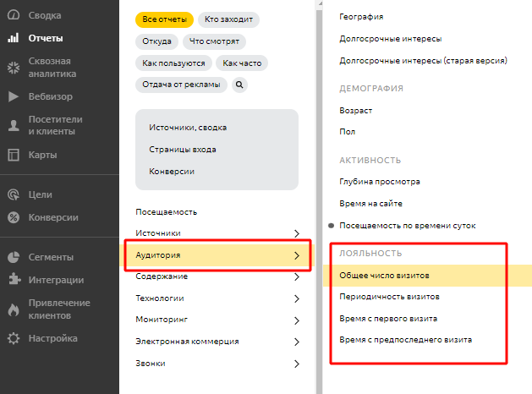
Task: Expand the Источники submenu arrow
Action: pyautogui.click(x=296, y=233)
